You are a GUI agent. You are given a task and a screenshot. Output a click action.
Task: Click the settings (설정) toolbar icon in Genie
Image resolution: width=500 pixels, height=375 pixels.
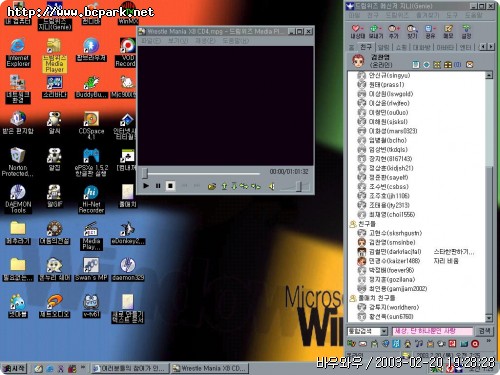click(466, 31)
